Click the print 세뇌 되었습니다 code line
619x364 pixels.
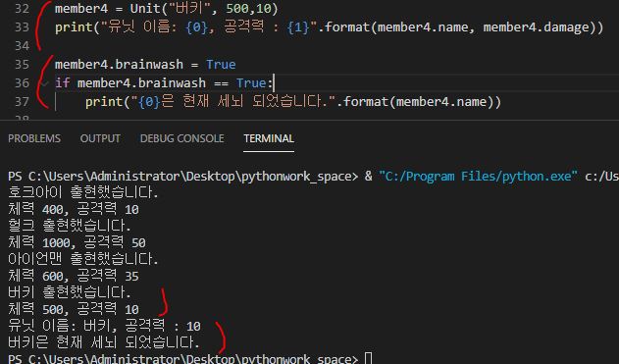pyautogui.click(x=293, y=102)
